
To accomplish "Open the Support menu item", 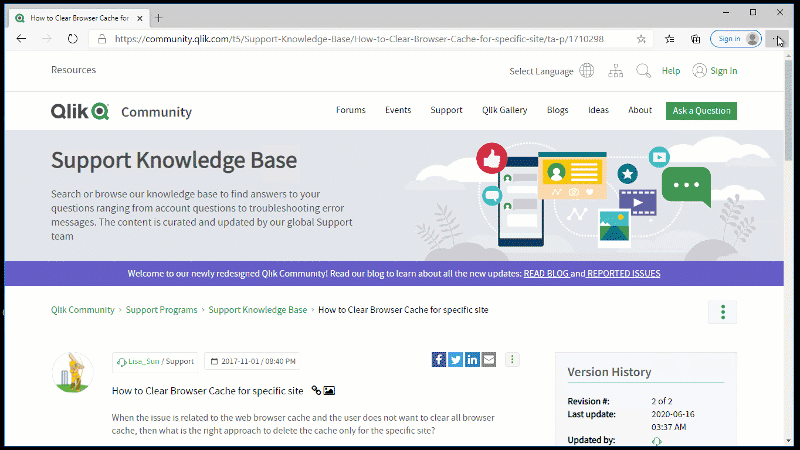I will pyautogui.click(x=446, y=110).
